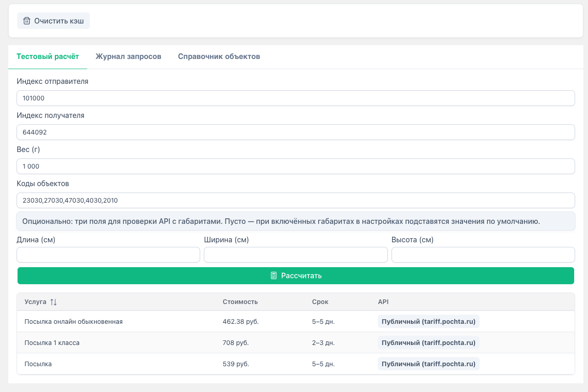Viewport: 588px width, 392px height.
Task: Click the Срок column header
Action: [320, 302]
